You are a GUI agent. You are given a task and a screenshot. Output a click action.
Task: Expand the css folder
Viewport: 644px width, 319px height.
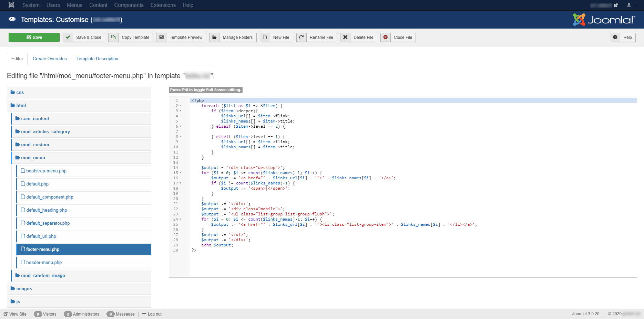click(x=20, y=92)
